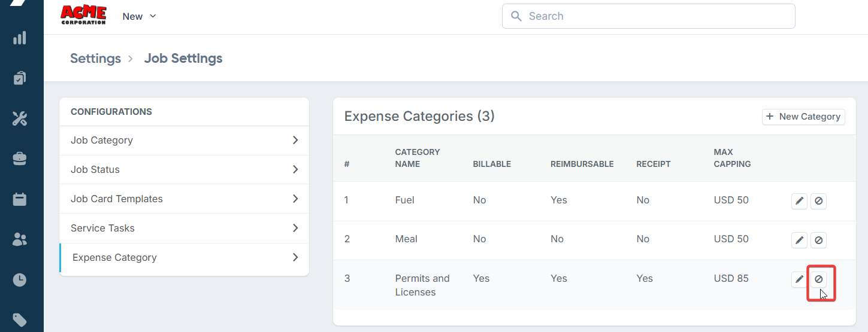Image resolution: width=868 pixels, height=332 pixels.
Task: Expand the Job Category chevron
Action: pos(295,140)
